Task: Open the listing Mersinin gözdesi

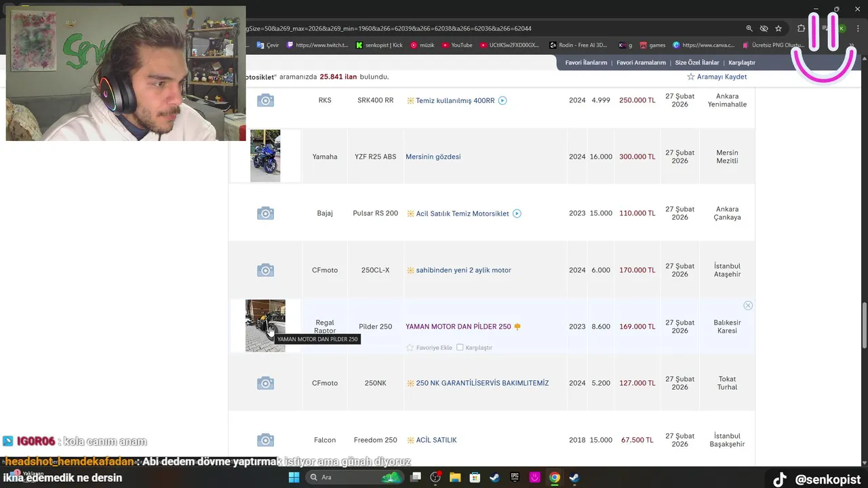Action: 433,157
